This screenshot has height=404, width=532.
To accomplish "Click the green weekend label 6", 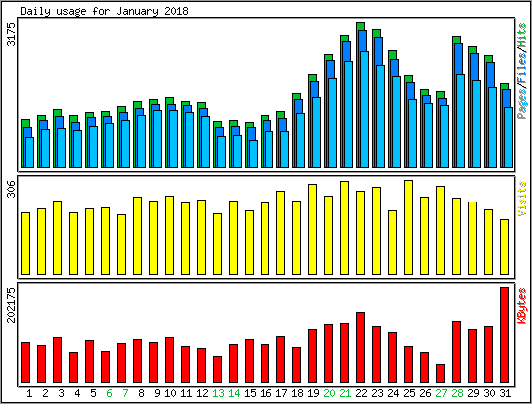I will click(x=109, y=393).
